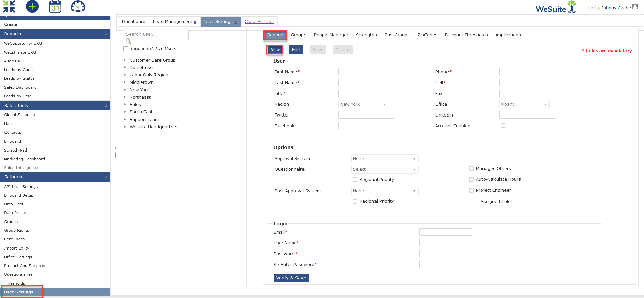Check Manages Others option
Image resolution: width=644 pixels, height=298 pixels.
pos(471,169)
